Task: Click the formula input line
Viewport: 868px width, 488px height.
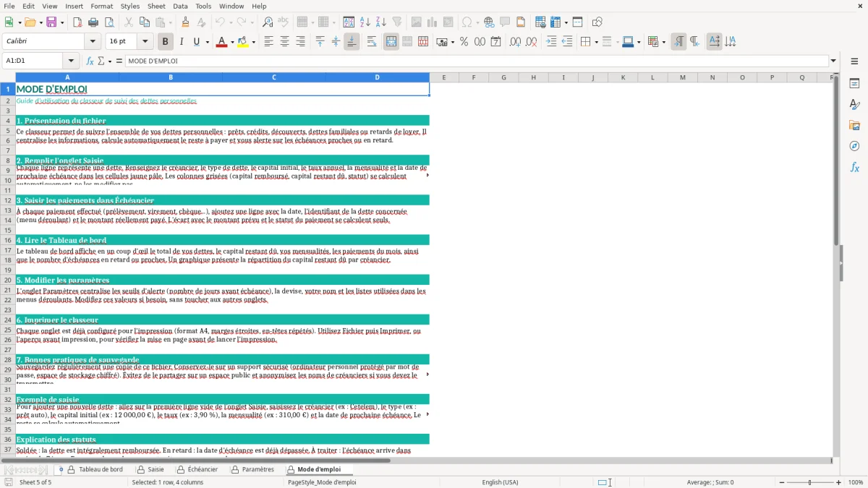Action: click(x=477, y=61)
